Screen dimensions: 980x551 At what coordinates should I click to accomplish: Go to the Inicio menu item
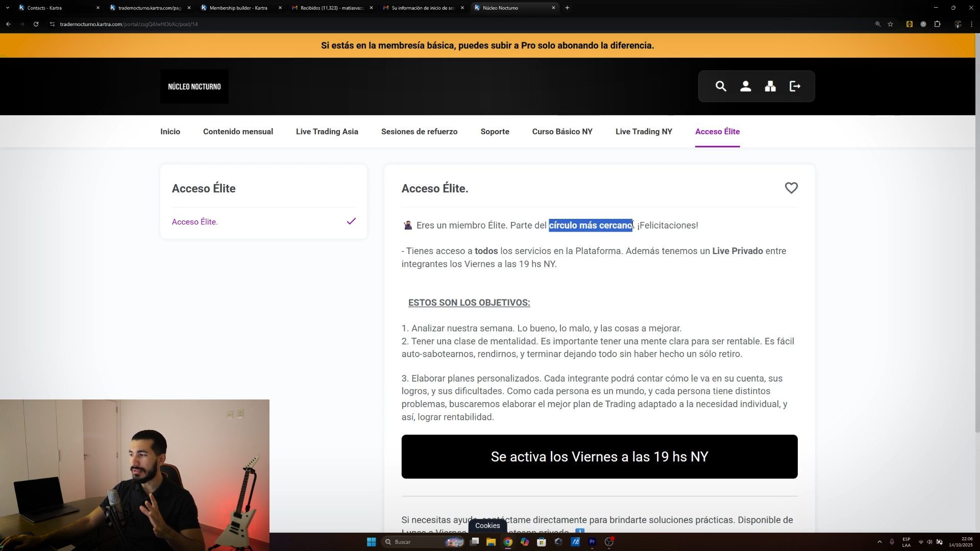coord(170,132)
